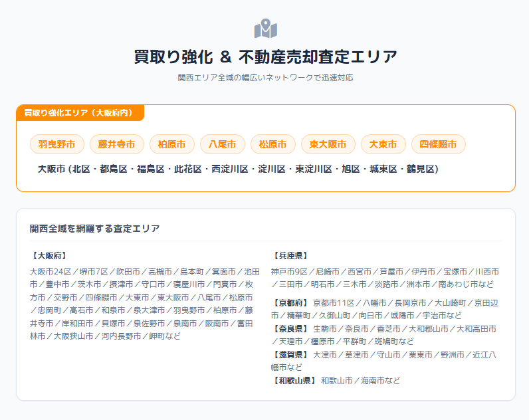Pick the 松原市 area chip
529x420 pixels.
click(273, 144)
